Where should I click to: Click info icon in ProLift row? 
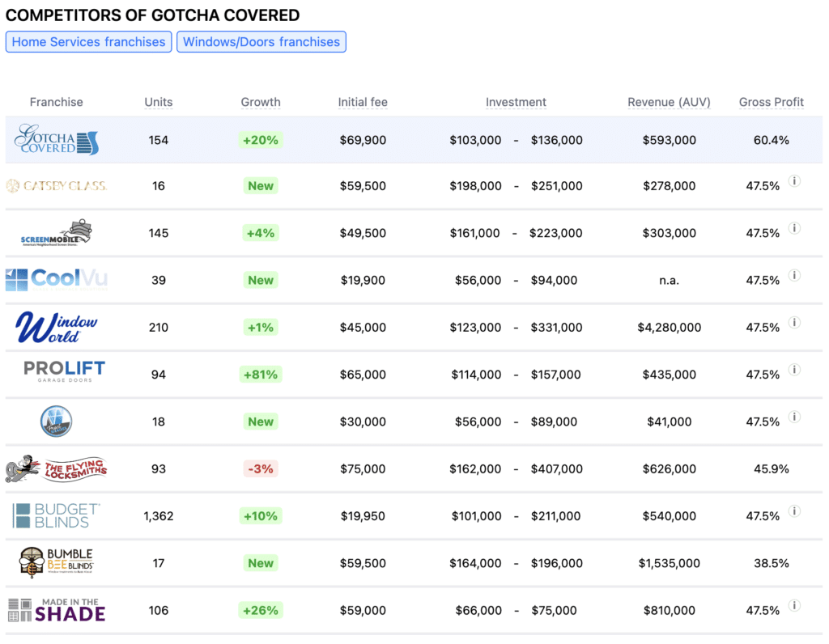pyautogui.click(x=794, y=370)
